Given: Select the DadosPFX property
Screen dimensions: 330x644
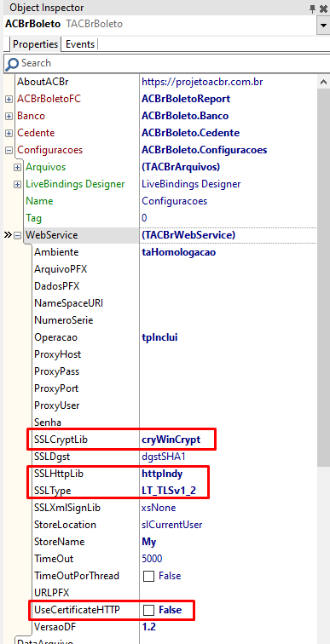Looking at the screenshot, I should (57, 286).
